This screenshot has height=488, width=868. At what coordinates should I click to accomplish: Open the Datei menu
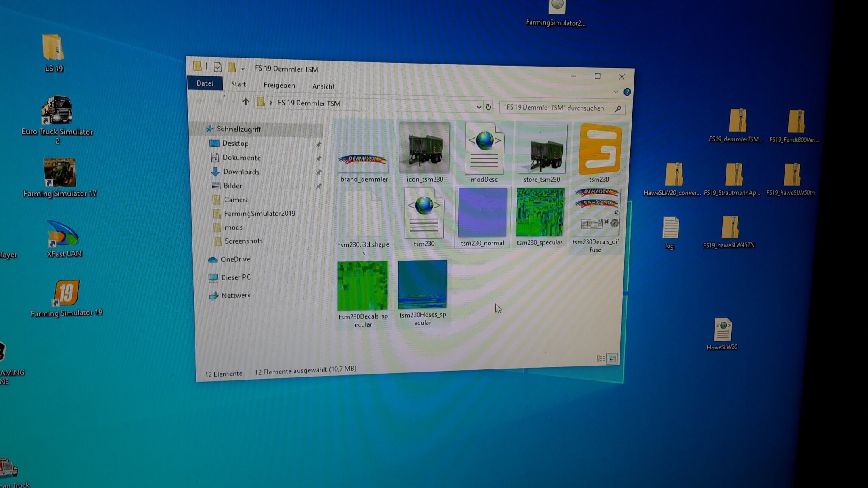(205, 83)
